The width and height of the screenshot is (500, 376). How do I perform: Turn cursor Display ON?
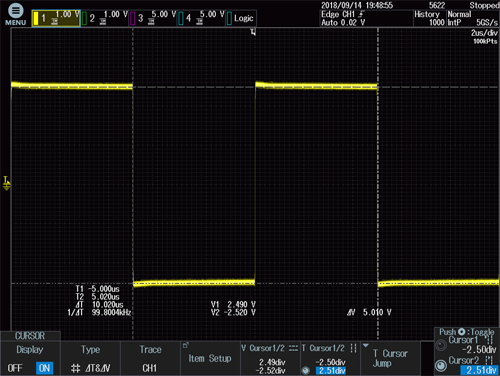[x=44, y=368]
